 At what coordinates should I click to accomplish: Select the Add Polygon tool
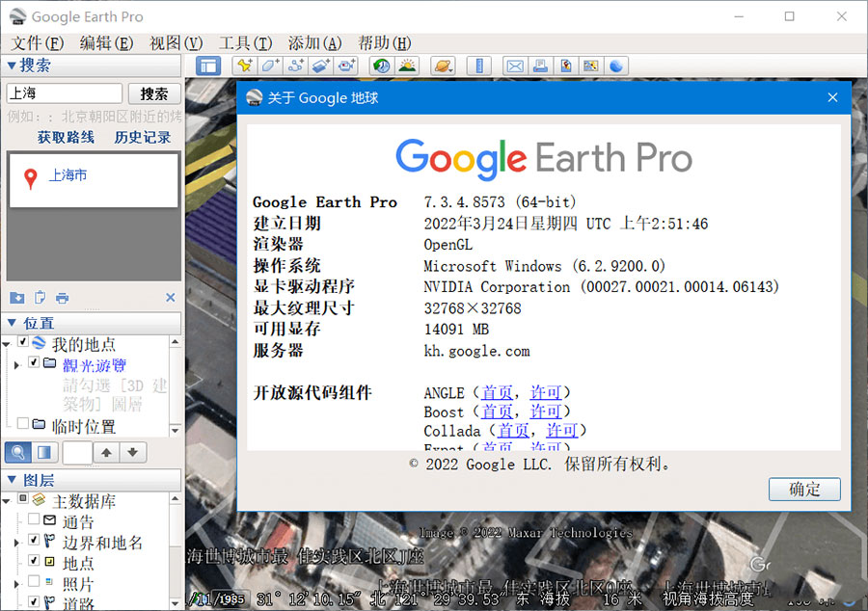point(269,65)
